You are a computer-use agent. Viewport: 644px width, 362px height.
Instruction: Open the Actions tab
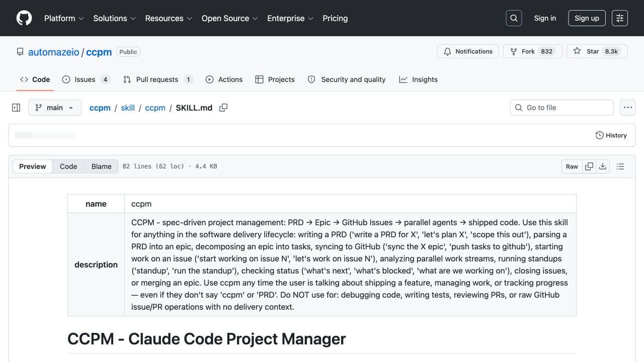(x=224, y=79)
